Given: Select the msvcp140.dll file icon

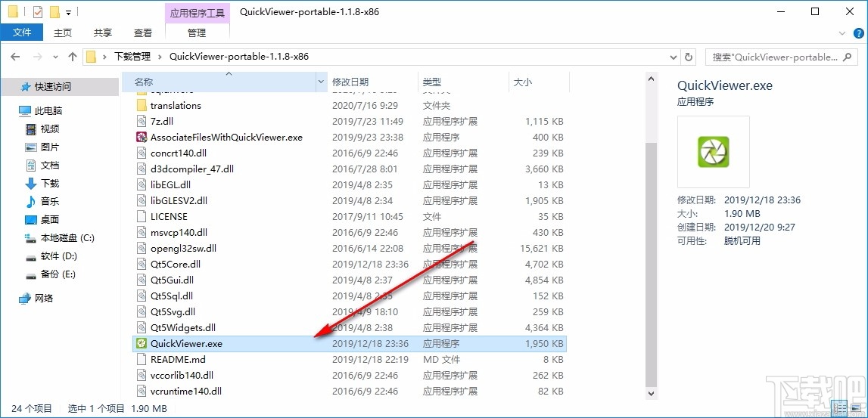Looking at the screenshot, I should tap(142, 232).
